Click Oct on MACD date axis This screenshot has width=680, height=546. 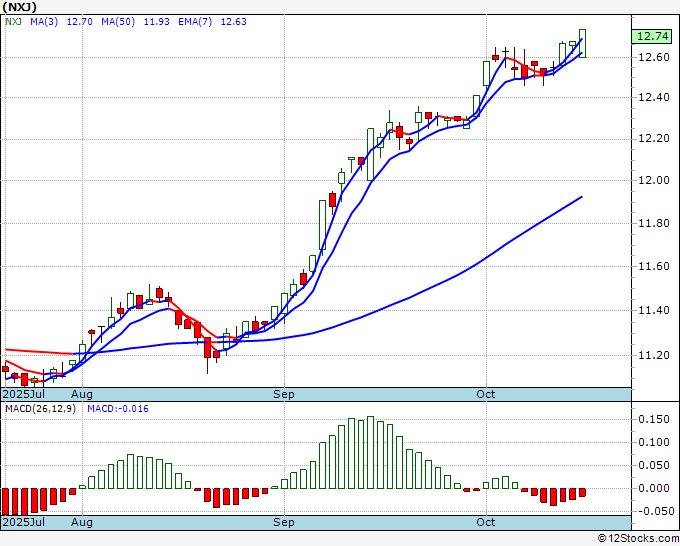click(x=486, y=522)
